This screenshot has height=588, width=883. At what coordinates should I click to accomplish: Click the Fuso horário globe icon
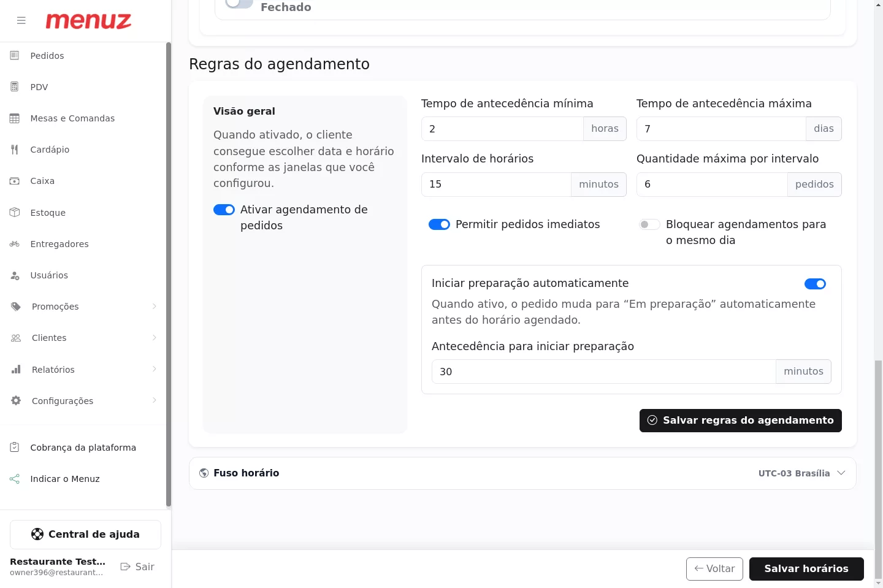click(x=204, y=473)
